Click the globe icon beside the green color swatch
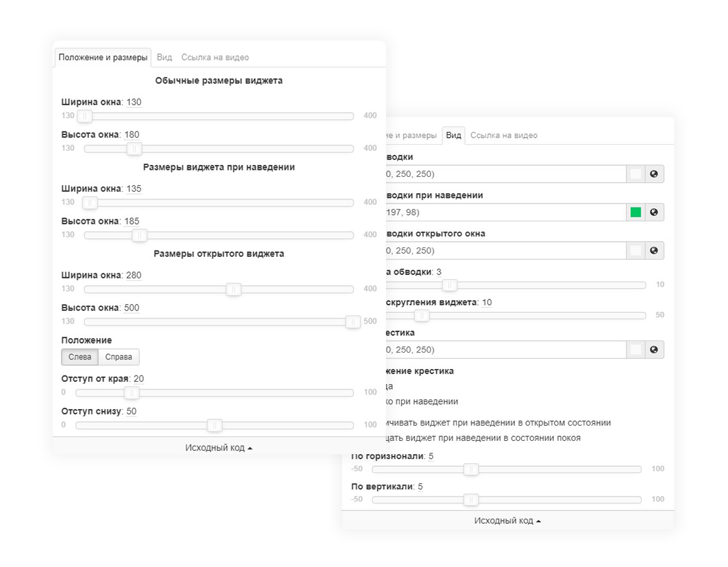The image size is (728, 567). [x=654, y=212]
